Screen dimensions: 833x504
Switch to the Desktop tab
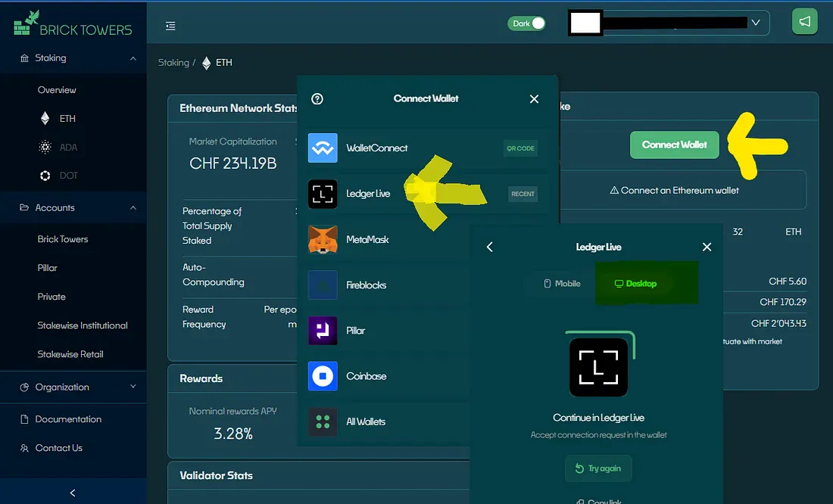tap(635, 284)
